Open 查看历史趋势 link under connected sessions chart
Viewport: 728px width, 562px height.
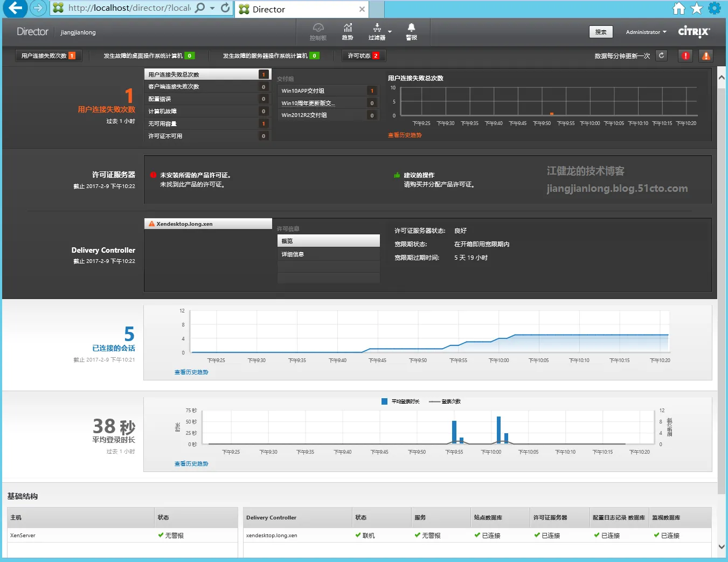(191, 372)
